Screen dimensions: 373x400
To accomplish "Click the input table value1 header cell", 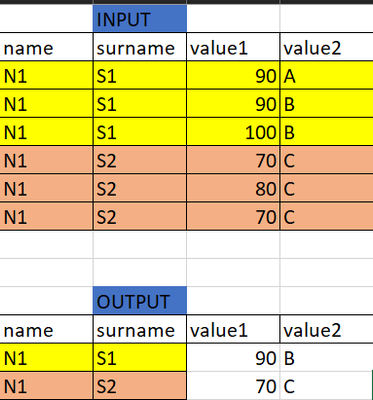I will [233, 47].
